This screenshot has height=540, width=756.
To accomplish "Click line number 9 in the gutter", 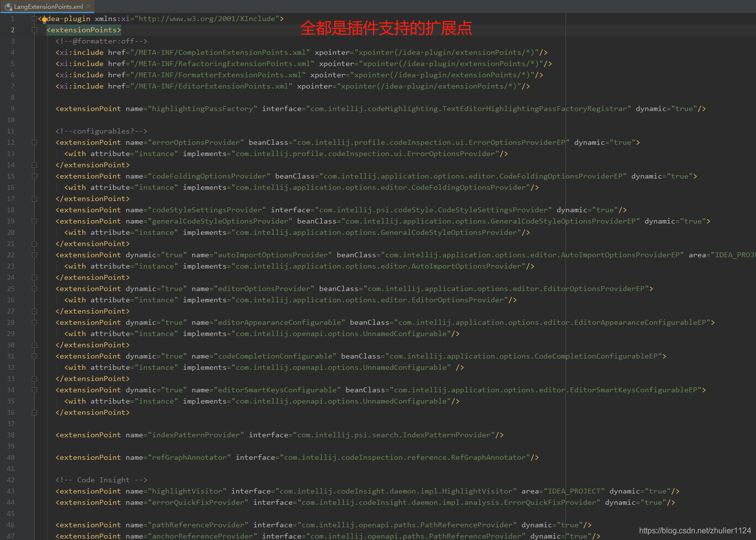I will click(x=12, y=109).
